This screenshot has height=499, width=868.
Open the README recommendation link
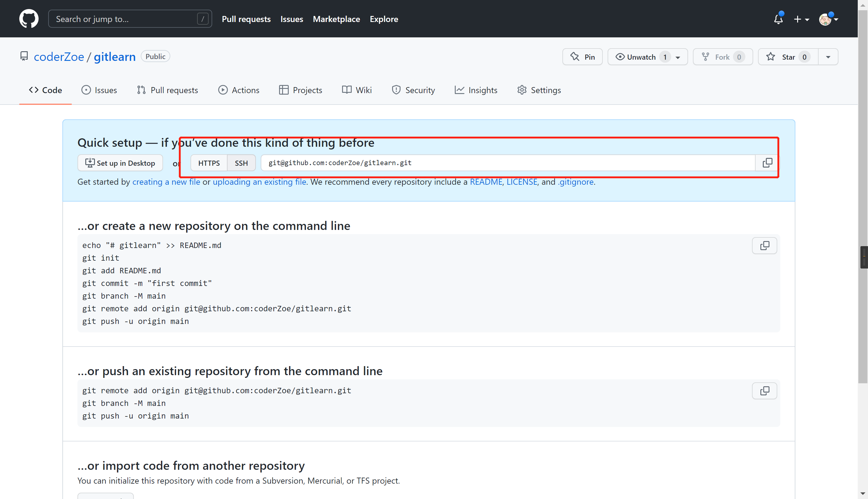click(486, 182)
